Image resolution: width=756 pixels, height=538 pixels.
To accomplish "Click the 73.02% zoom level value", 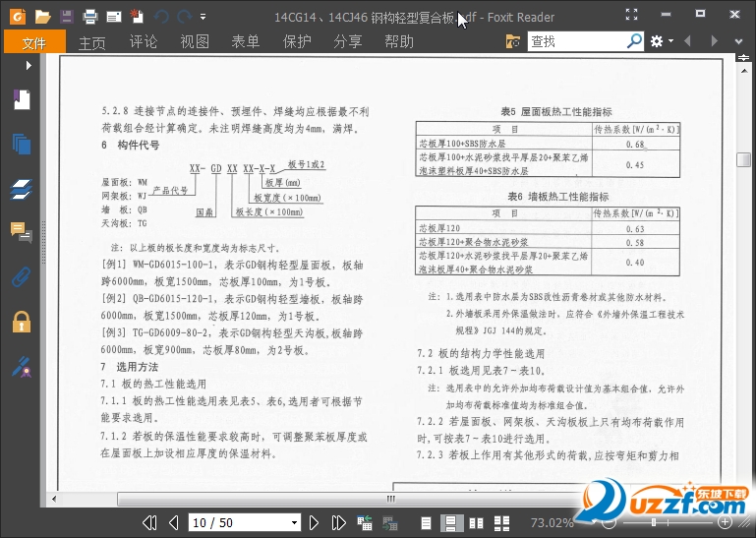I will coord(552,522).
